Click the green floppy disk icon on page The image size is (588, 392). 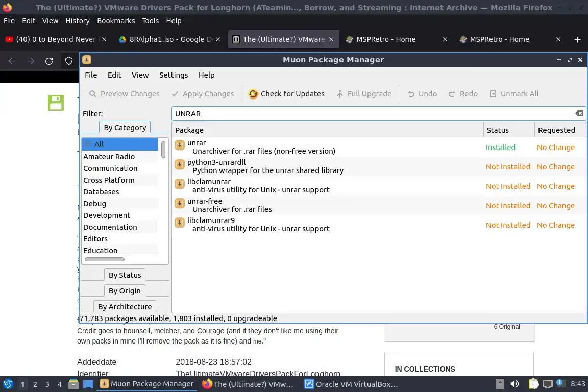tap(56, 103)
